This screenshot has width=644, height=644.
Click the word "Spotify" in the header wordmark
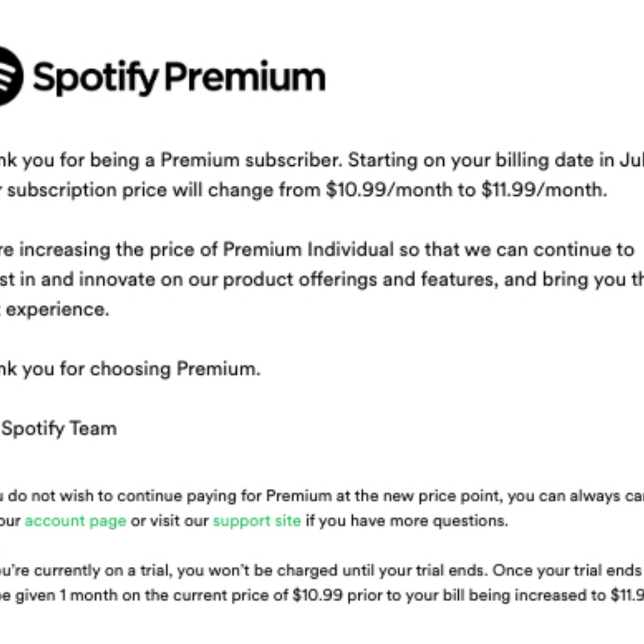[x=96, y=77]
